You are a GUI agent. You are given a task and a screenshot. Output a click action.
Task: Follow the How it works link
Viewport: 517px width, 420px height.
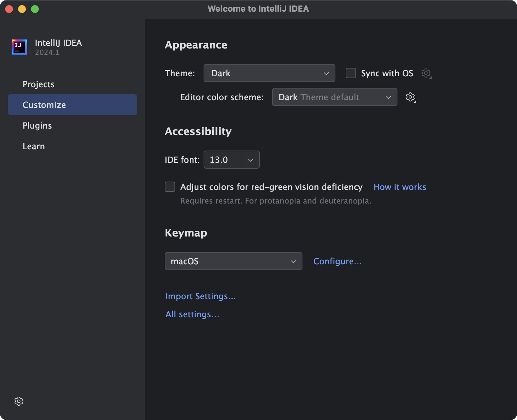pyautogui.click(x=400, y=187)
